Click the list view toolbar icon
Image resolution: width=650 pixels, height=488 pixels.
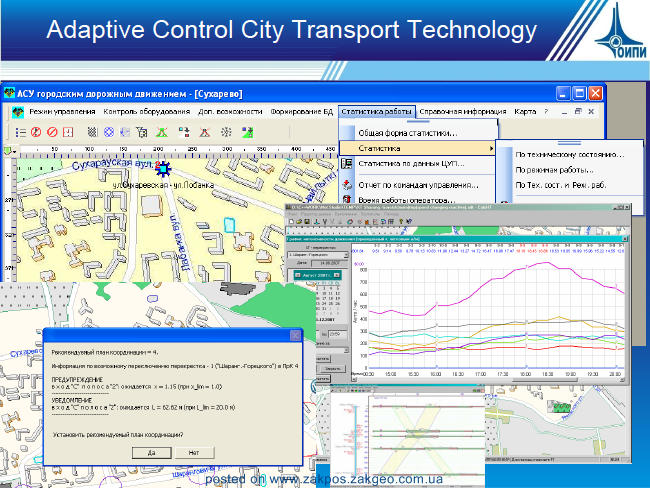[x=21, y=132]
